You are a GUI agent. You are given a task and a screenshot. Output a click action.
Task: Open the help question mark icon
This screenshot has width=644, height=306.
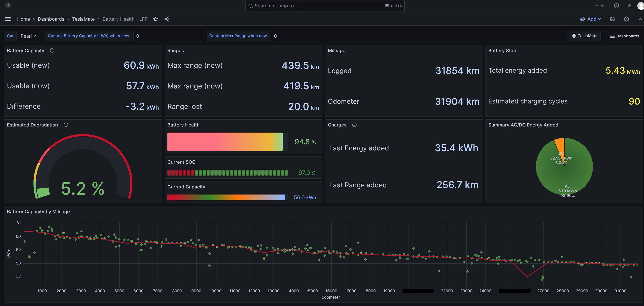click(616, 6)
